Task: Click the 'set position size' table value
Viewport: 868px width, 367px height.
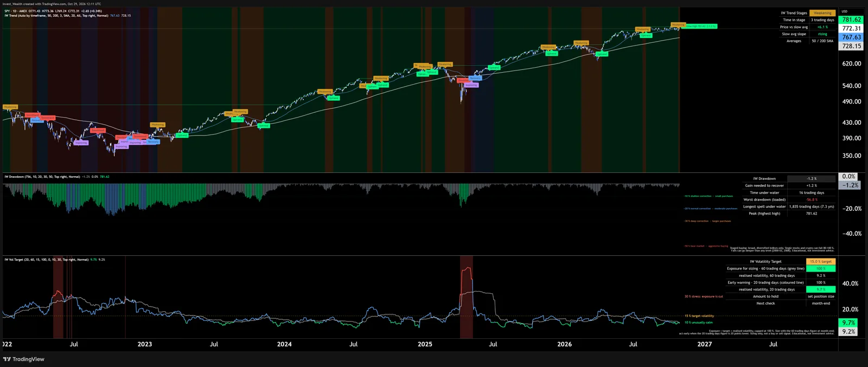Action: click(821, 297)
